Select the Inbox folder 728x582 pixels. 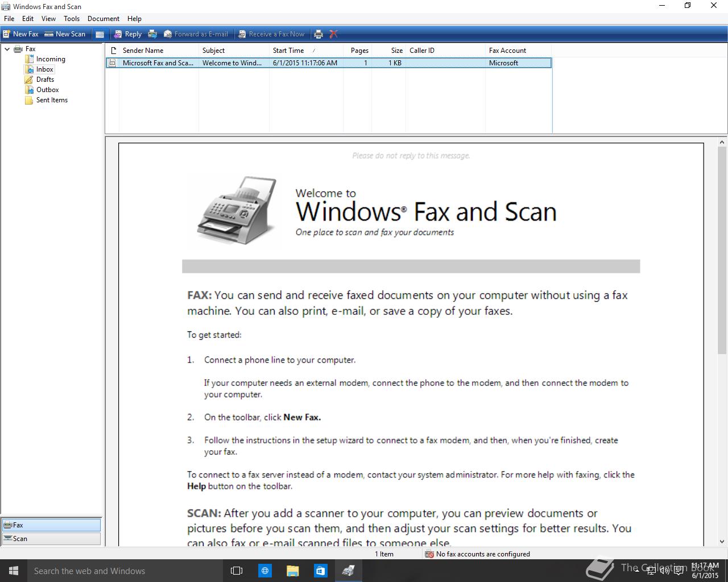pyautogui.click(x=45, y=69)
